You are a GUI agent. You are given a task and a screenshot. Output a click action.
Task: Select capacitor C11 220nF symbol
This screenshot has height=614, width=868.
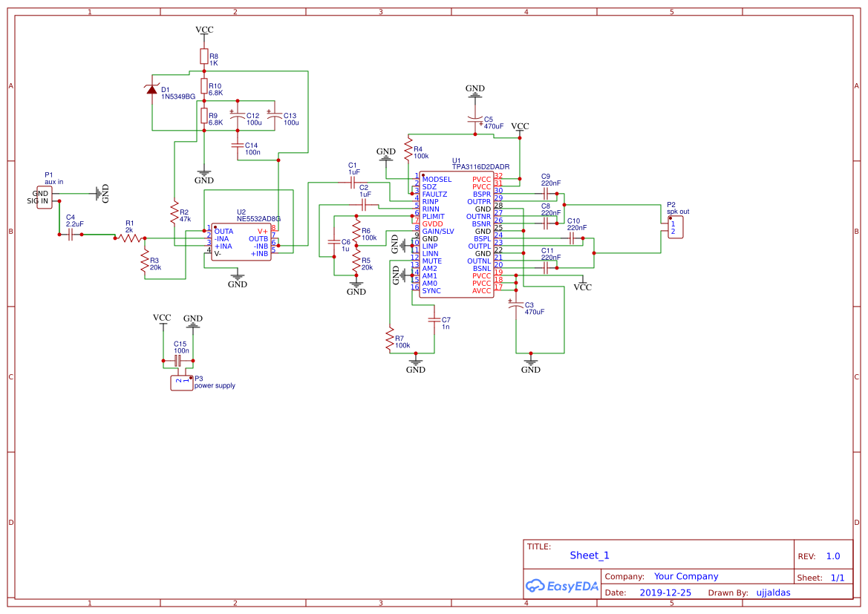pos(545,268)
